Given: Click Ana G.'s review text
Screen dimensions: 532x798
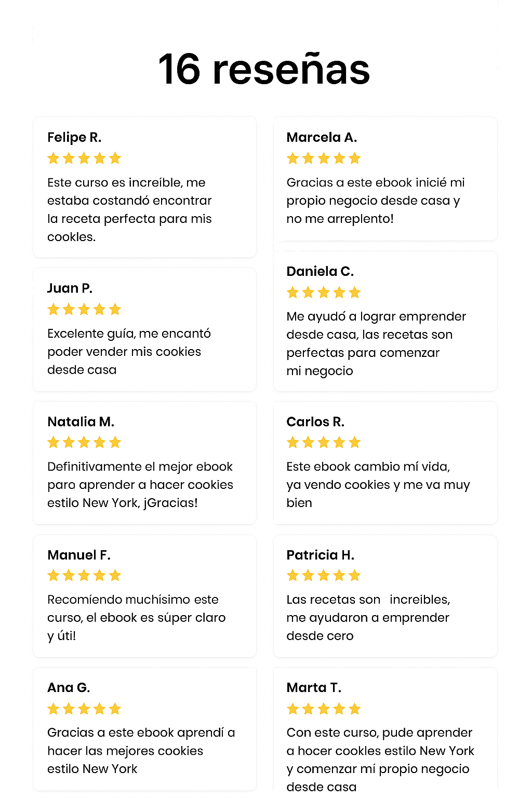Looking at the screenshot, I should coord(140,751).
